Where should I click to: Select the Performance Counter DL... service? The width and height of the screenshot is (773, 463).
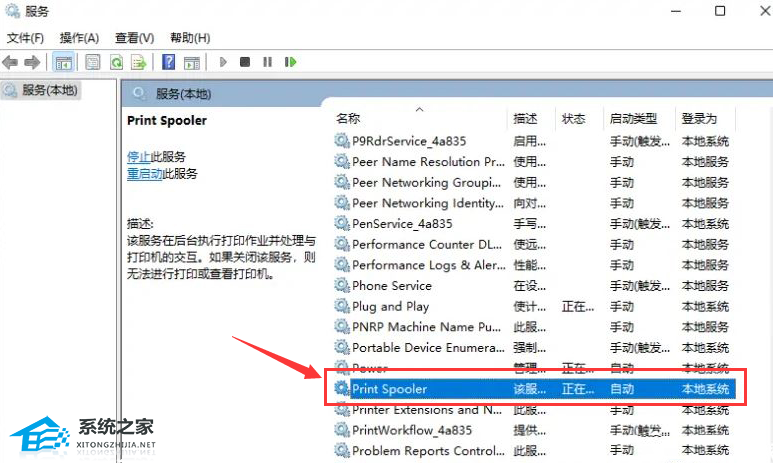pos(427,245)
